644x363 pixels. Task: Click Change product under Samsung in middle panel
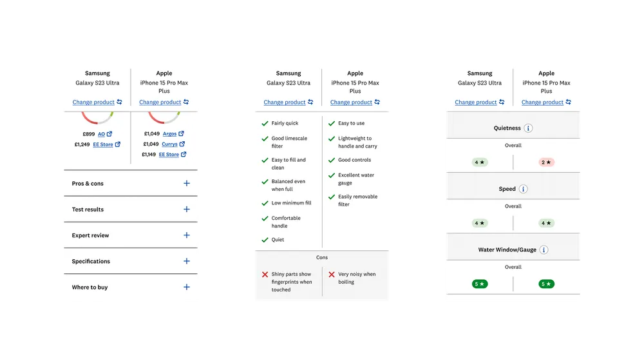click(x=284, y=102)
